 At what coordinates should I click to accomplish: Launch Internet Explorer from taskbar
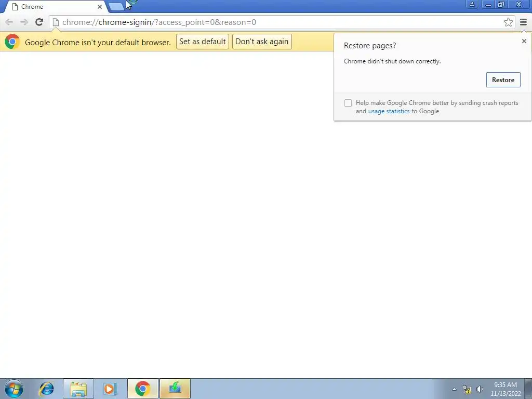coord(46,389)
